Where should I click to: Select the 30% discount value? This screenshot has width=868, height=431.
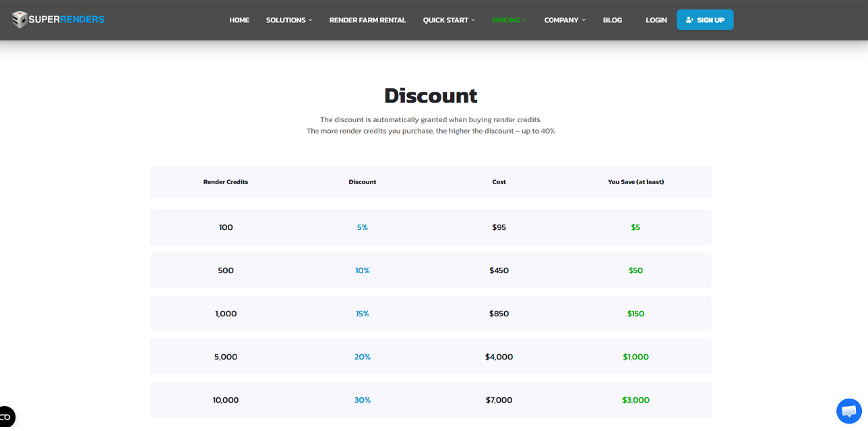click(x=363, y=399)
